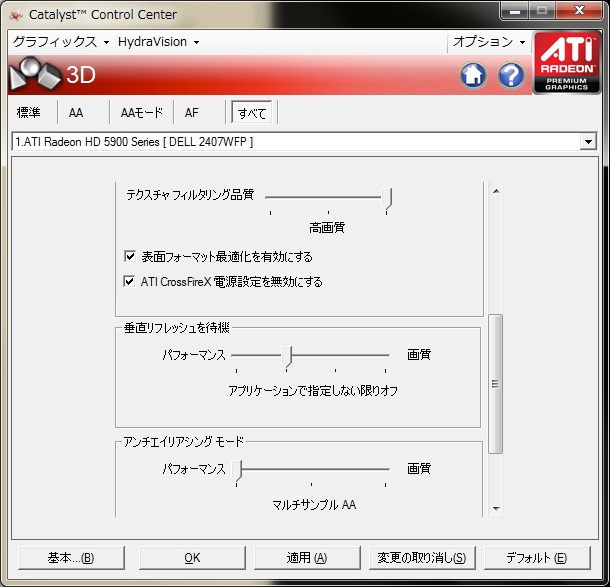Open the HydraVision dropdown menu
Viewport: 610px width, 587px height.
click(158, 42)
